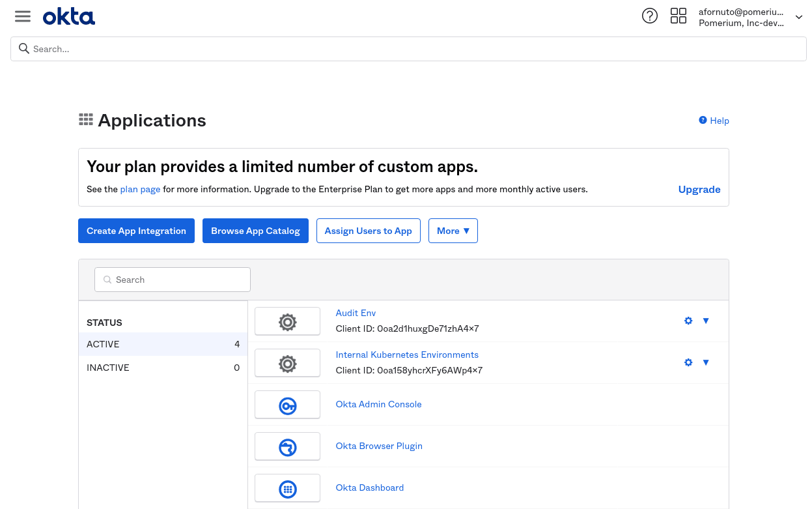Click the Audit Env application logo
The width and height of the screenshot is (812, 509).
point(287,321)
